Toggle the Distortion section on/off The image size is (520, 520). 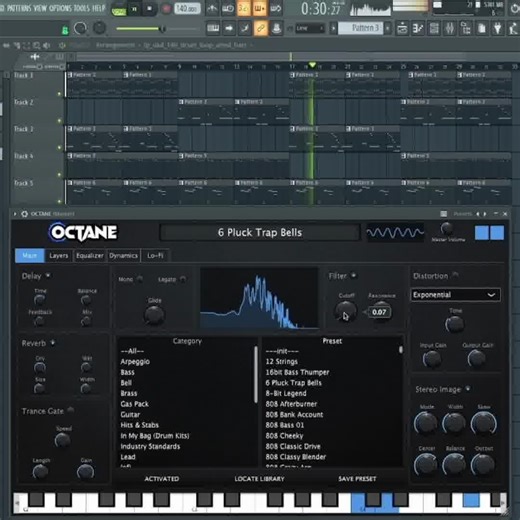[456, 275]
